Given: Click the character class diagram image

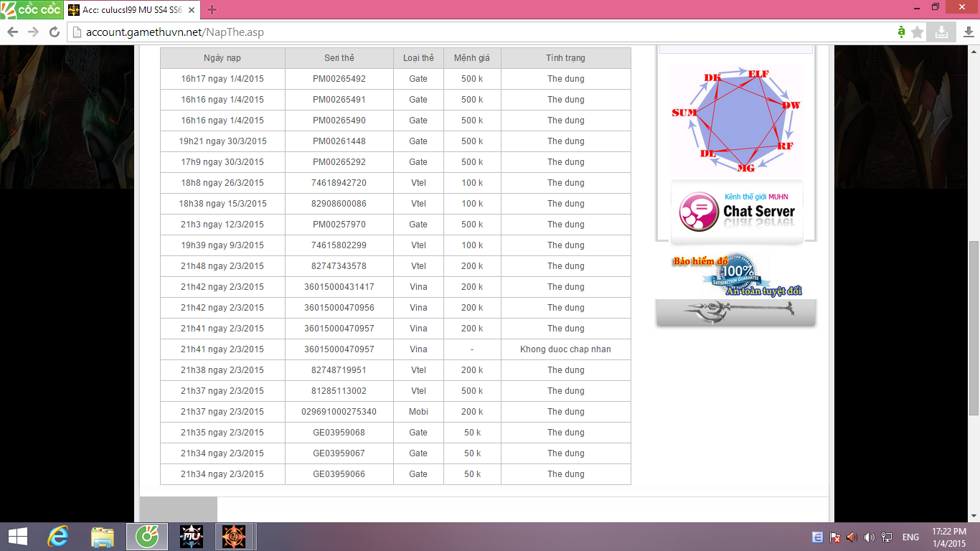Looking at the screenshot, I should 737,120.
